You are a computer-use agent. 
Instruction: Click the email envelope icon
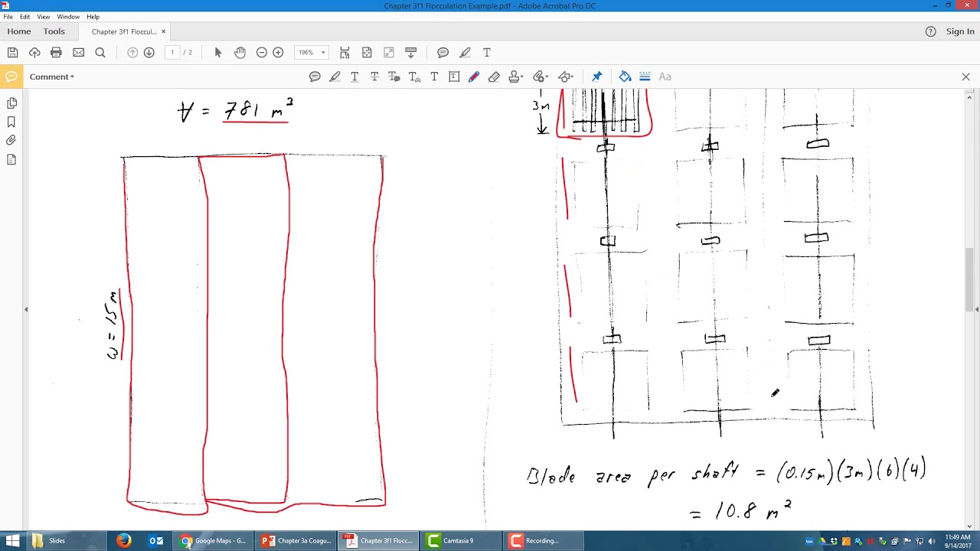(78, 53)
